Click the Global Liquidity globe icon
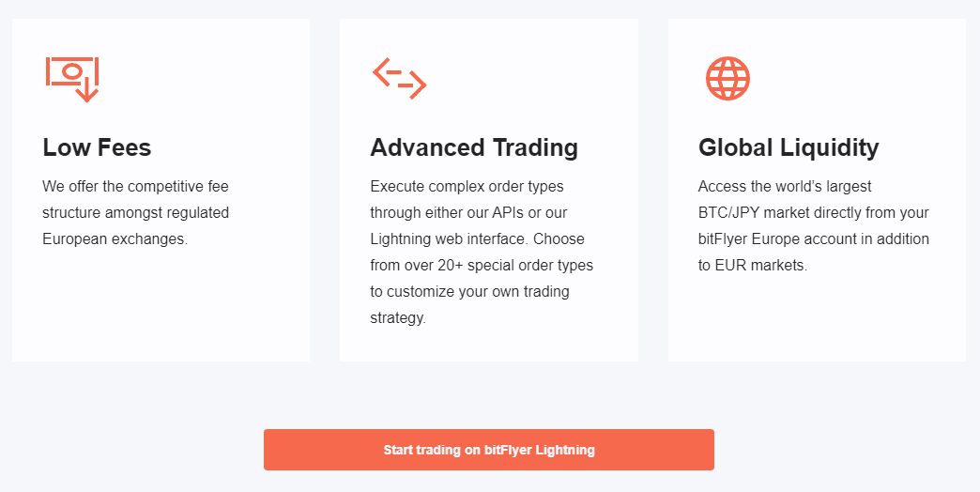 727,78
